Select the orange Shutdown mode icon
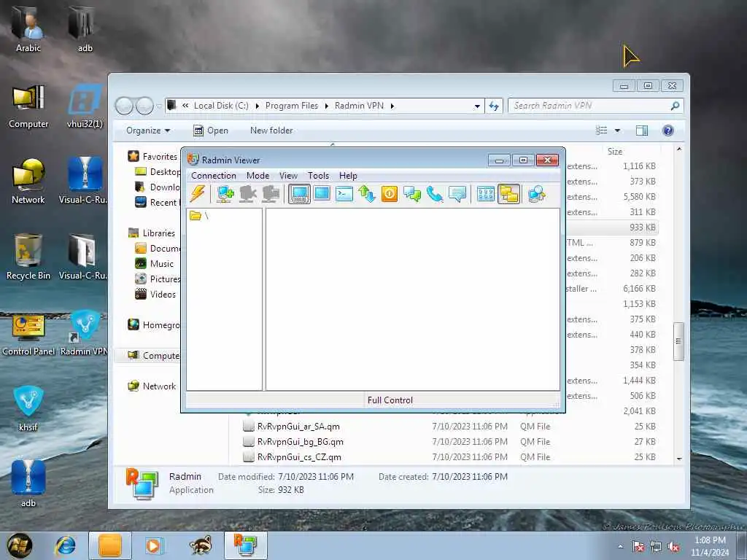Image resolution: width=747 pixels, height=560 pixels. tap(390, 194)
